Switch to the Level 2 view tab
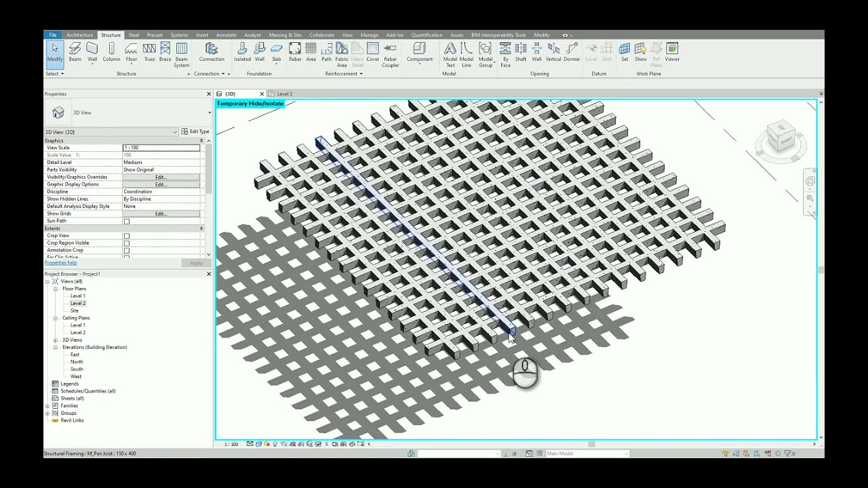The image size is (868, 488). pyautogui.click(x=284, y=94)
